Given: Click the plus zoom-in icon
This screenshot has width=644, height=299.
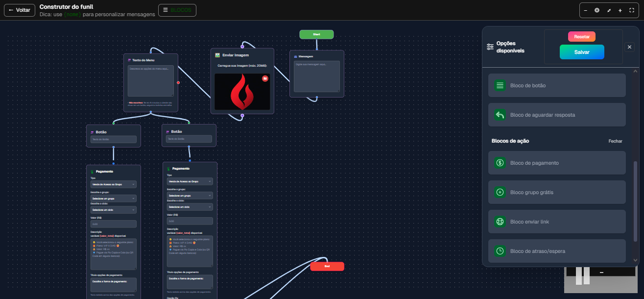Looking at the screenshot, I should click(620, 10).
